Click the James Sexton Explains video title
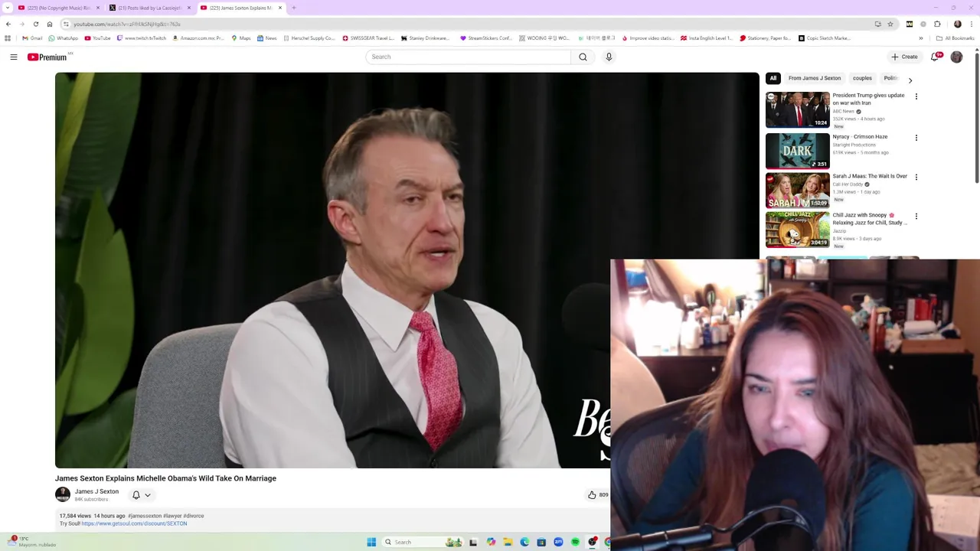The image size is (980, 551). point(165,478)
